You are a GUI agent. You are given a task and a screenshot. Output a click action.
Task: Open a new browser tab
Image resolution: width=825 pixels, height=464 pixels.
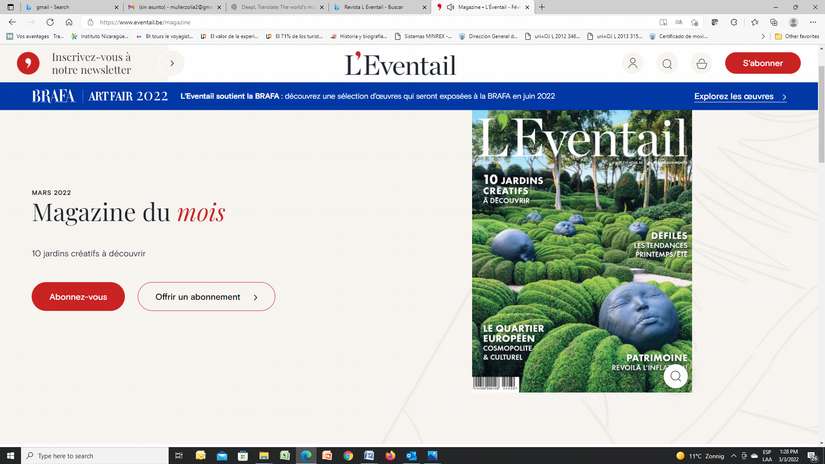[x=541, y=7]
